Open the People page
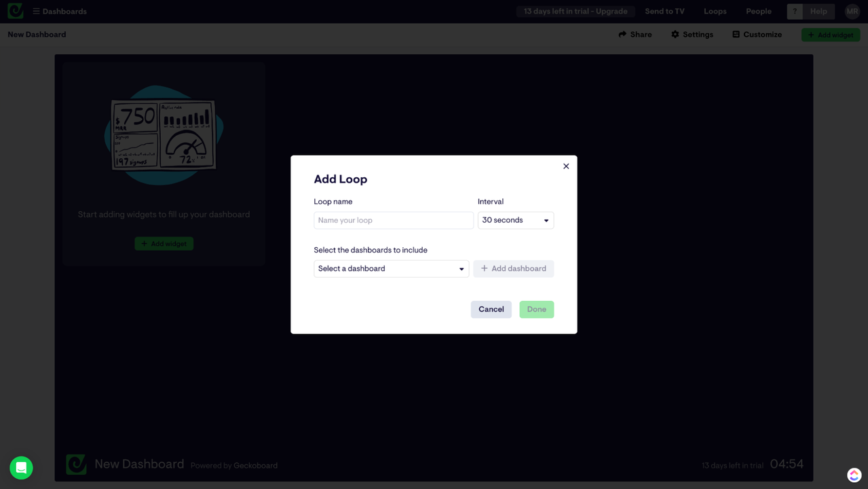The height and width of the screenshot is (489, 868). coord(758,11)
